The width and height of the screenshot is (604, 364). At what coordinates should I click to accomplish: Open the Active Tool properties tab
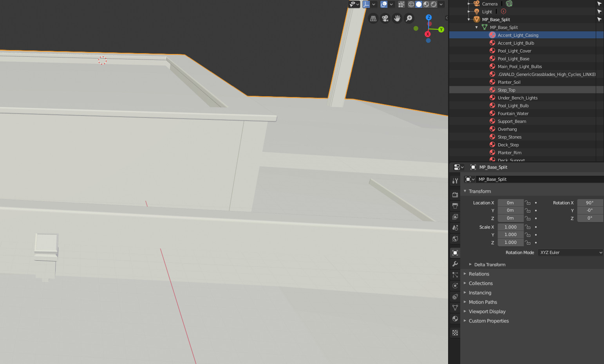tap(455, 181)
